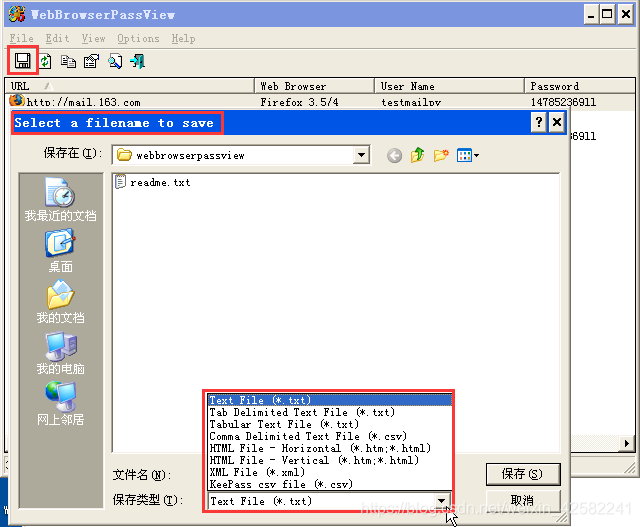Click the Firefox 3.5/4 cell
Viewport: 640px width, 527px height.
click(x=300, y=102)
